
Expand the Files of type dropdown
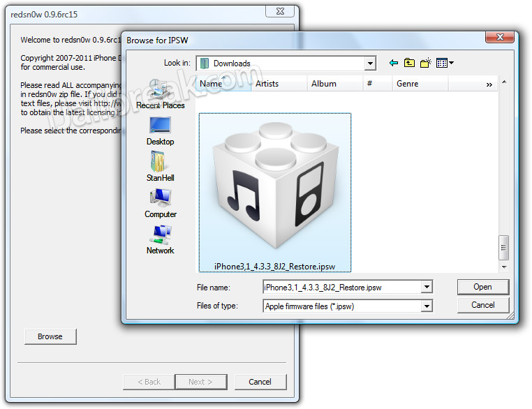tap(427, 306)
